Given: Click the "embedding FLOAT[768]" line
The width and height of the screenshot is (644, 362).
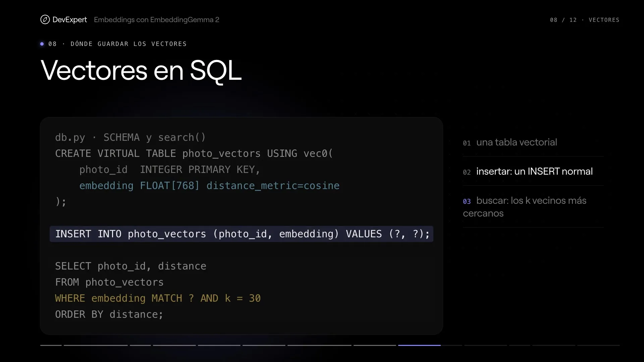Looking at the screenshot, I should click(x=209, y=186).
